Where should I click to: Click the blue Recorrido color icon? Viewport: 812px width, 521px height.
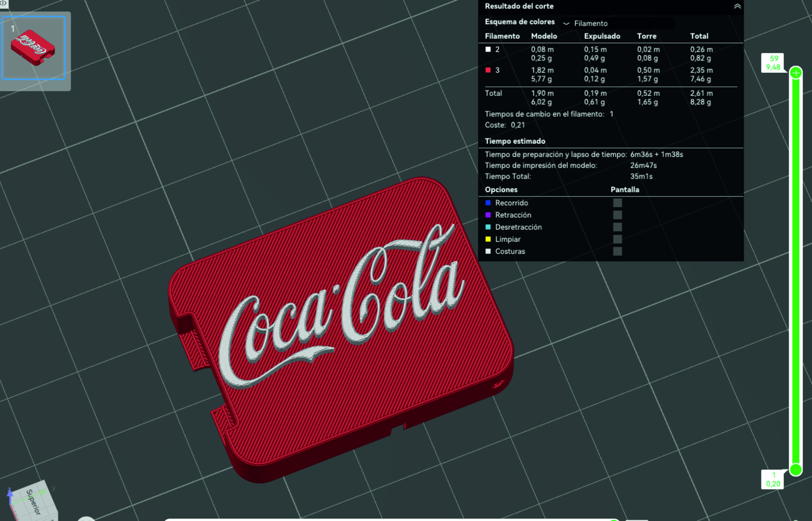tap(488, 203)
